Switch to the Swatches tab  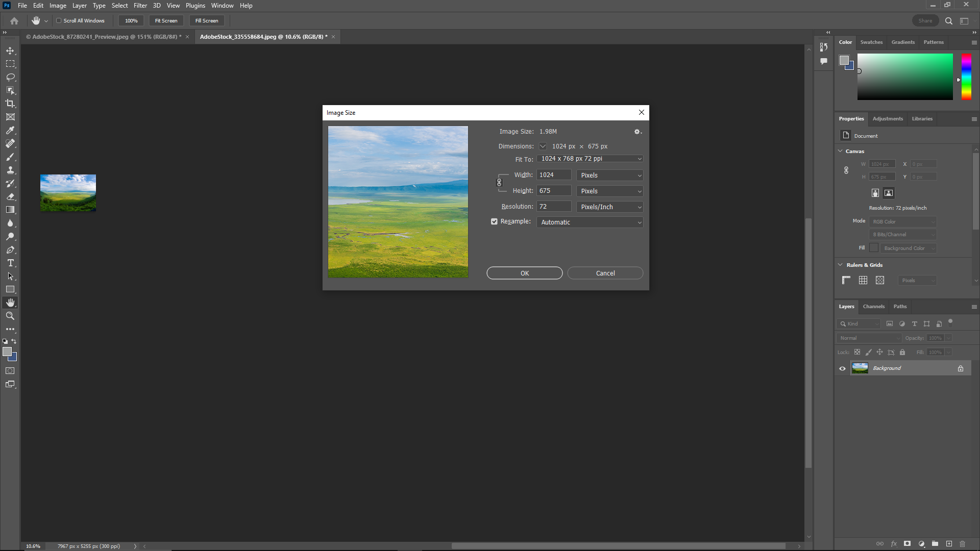coord(871,42)
